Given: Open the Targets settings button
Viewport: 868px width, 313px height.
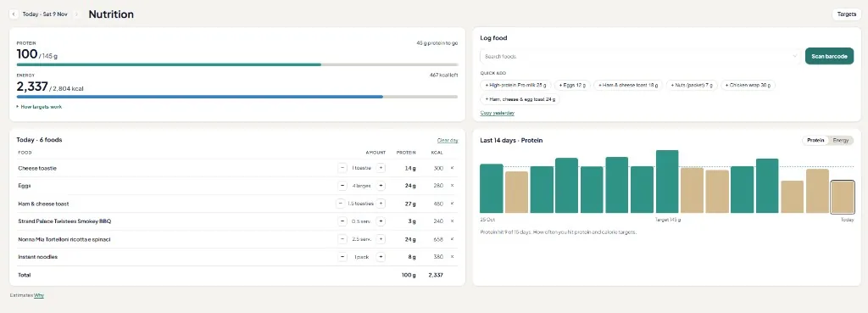Looking at the screenshot, I should (x=847, y=14).
